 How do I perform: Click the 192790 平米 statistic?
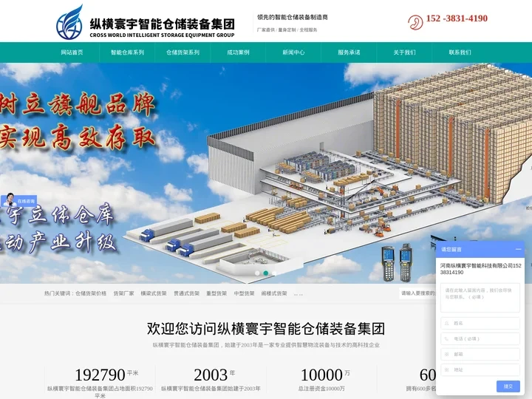click(106, 375)
